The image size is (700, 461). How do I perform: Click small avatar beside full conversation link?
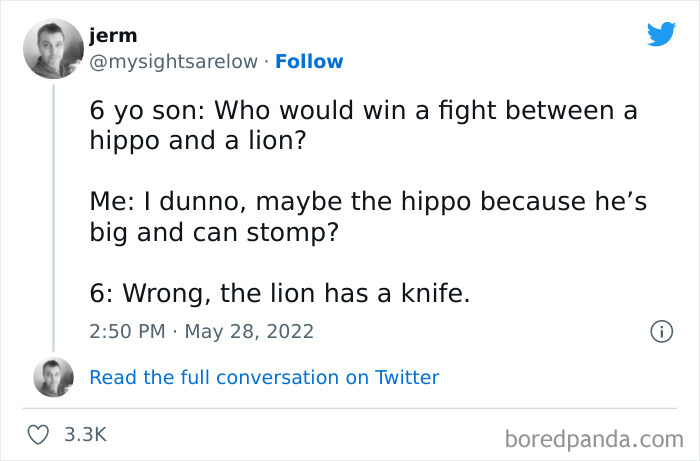[x=53, y=377]
